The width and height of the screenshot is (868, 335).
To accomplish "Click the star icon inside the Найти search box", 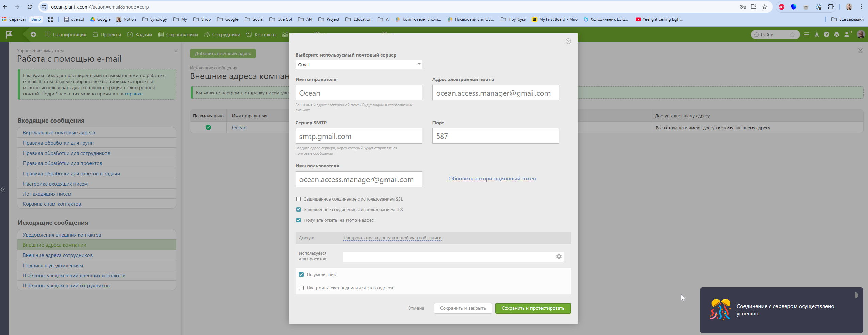I will pyautogui.click(x=792, y=35).
